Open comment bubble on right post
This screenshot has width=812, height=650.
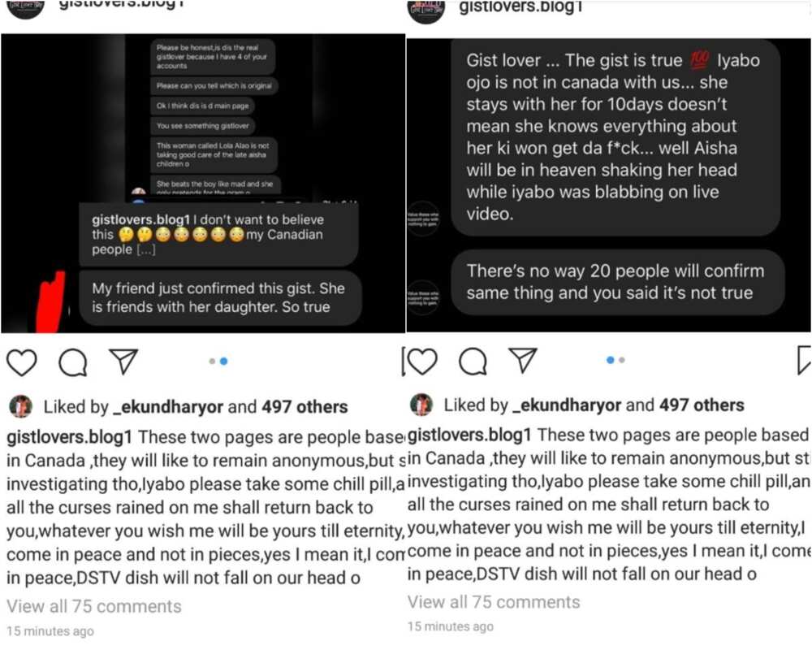pyautogui.click(x=473, y=361)
